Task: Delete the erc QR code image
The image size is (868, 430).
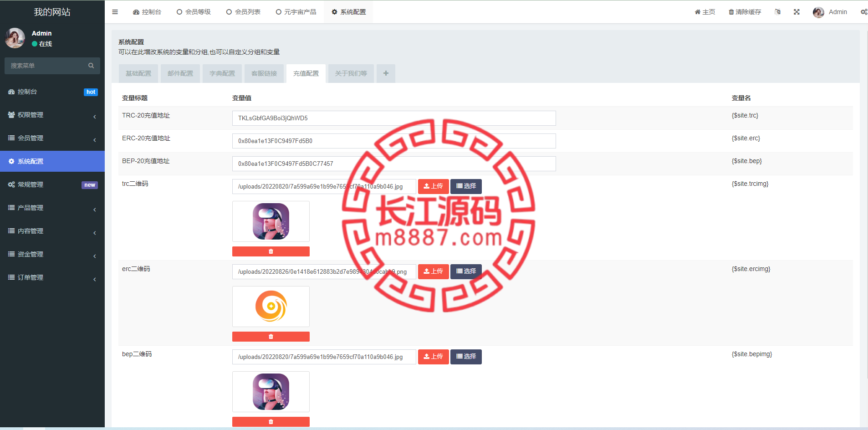Action: pyautogui.click(x=271, y=337)
